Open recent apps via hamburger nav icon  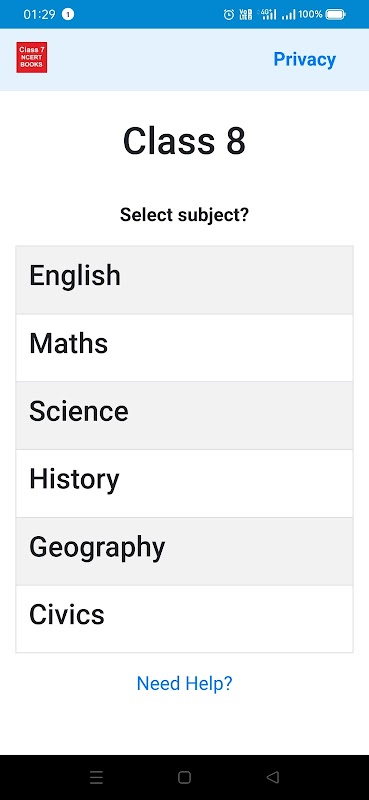pos(96,777)
